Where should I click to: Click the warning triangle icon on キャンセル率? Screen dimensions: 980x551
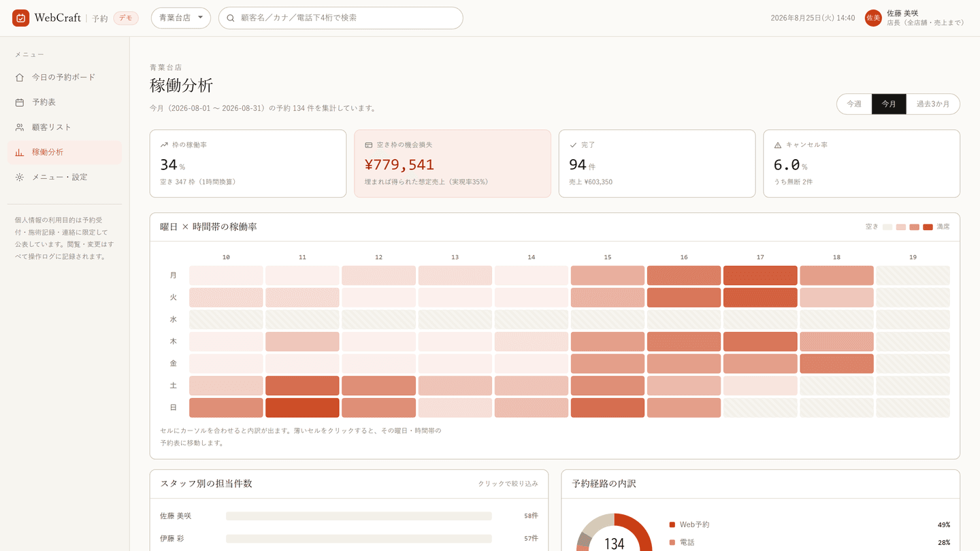(778, 145)
